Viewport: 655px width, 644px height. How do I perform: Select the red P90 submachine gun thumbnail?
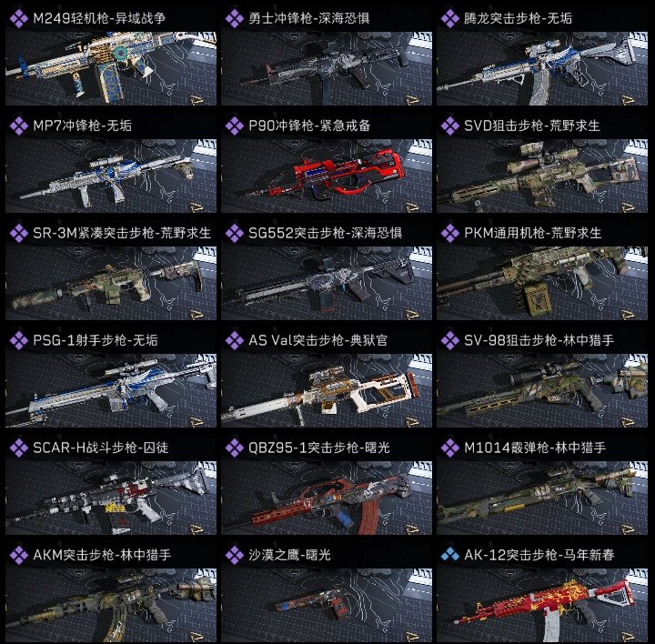[327, 176]
